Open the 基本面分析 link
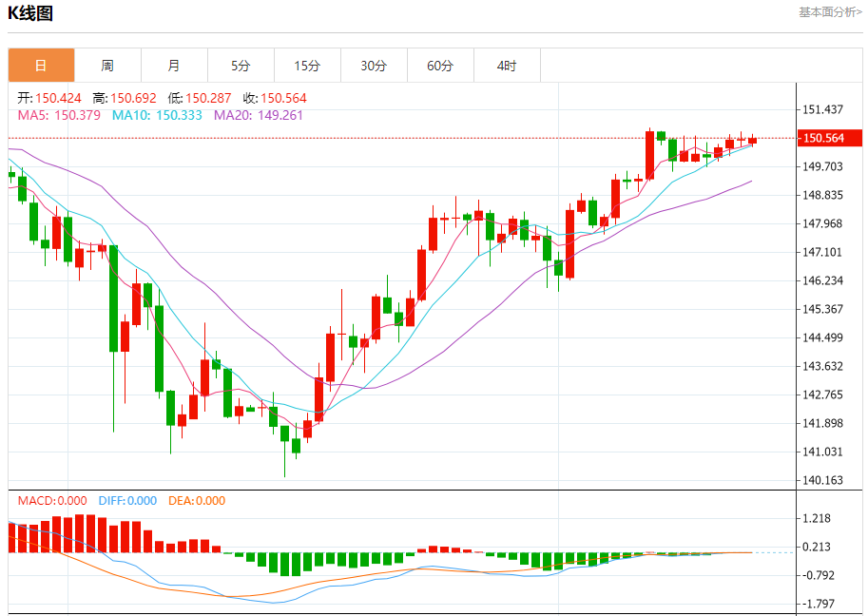868x616 pixels. coord(830,12)
